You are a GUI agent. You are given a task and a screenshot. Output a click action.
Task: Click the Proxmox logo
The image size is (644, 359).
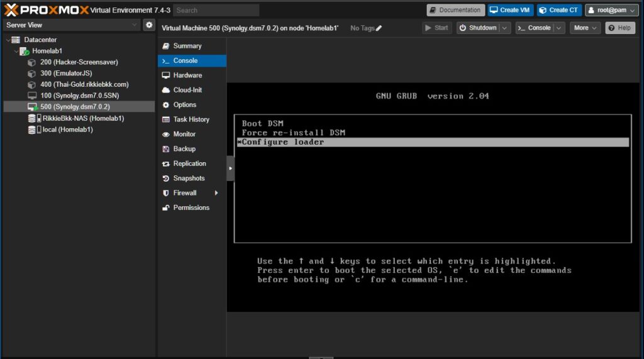(47, 9)
